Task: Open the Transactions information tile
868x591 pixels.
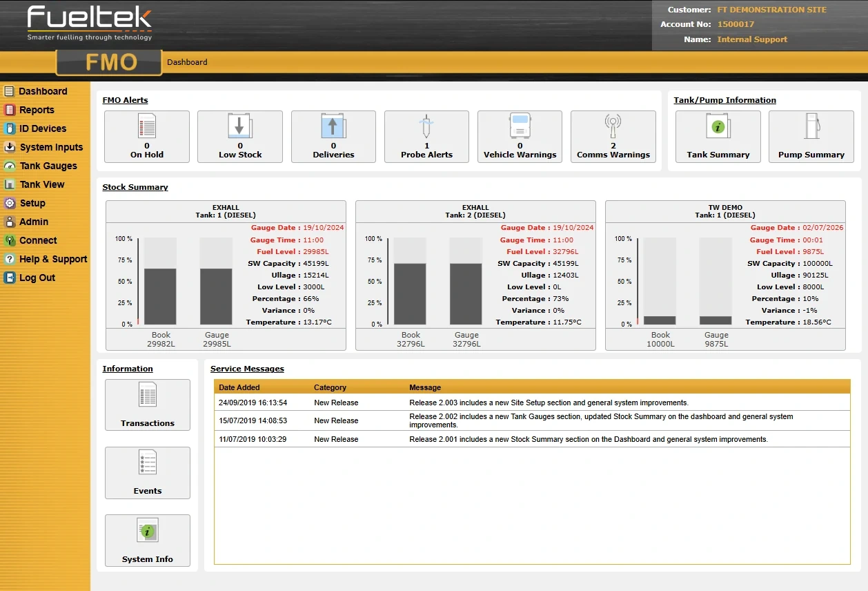Action: click(148, 405)
